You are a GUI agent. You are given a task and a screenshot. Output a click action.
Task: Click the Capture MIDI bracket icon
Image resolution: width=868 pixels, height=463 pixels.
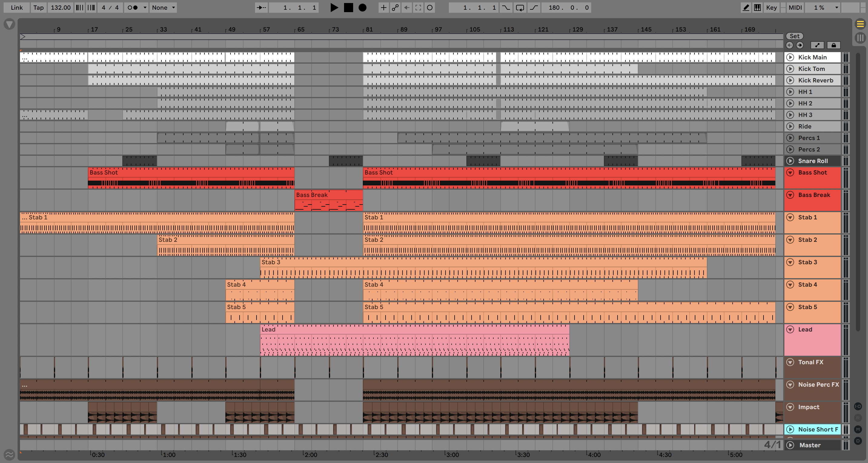pyautogui.click(x=418, y=7)
